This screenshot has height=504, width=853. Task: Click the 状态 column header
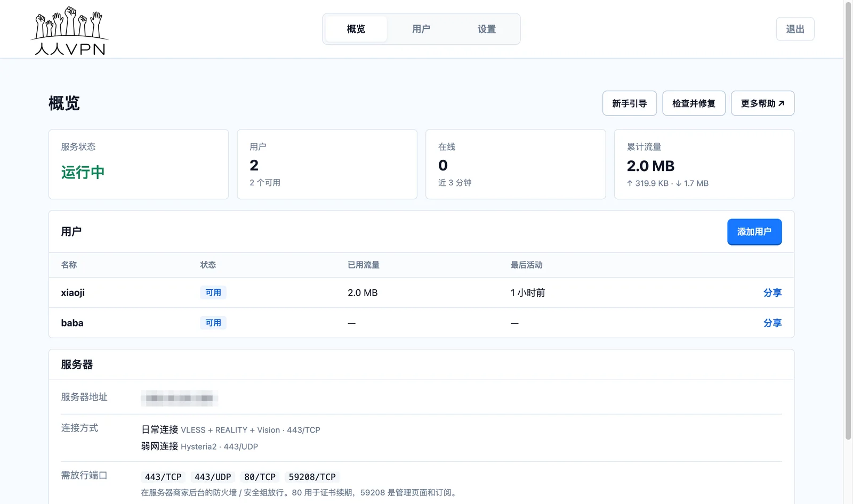[208, 265]
